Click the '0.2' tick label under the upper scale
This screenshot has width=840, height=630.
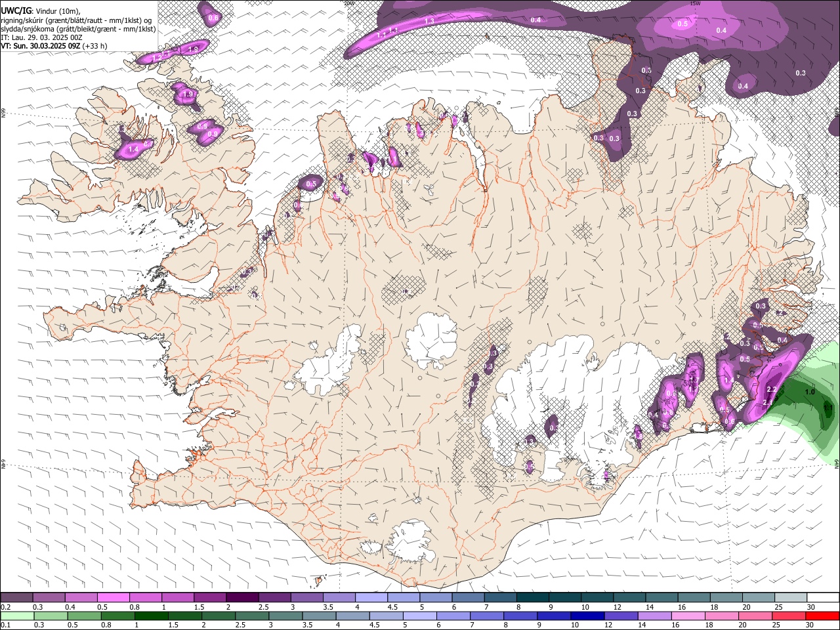[x=6, y=607]
